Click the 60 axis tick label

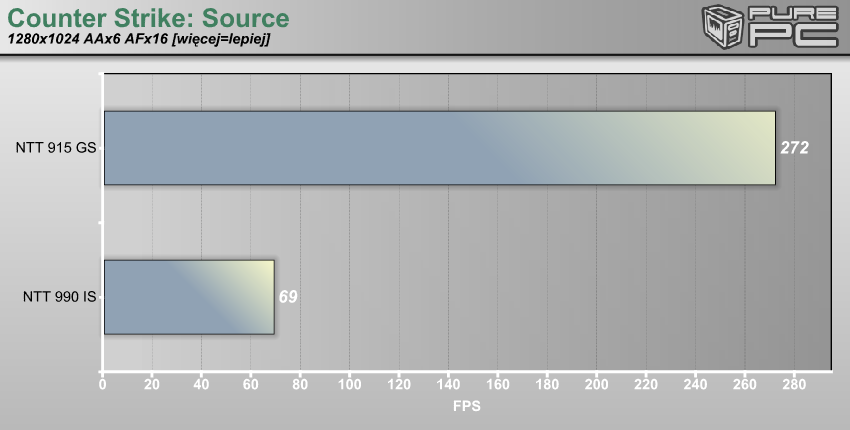click(250, 384)
